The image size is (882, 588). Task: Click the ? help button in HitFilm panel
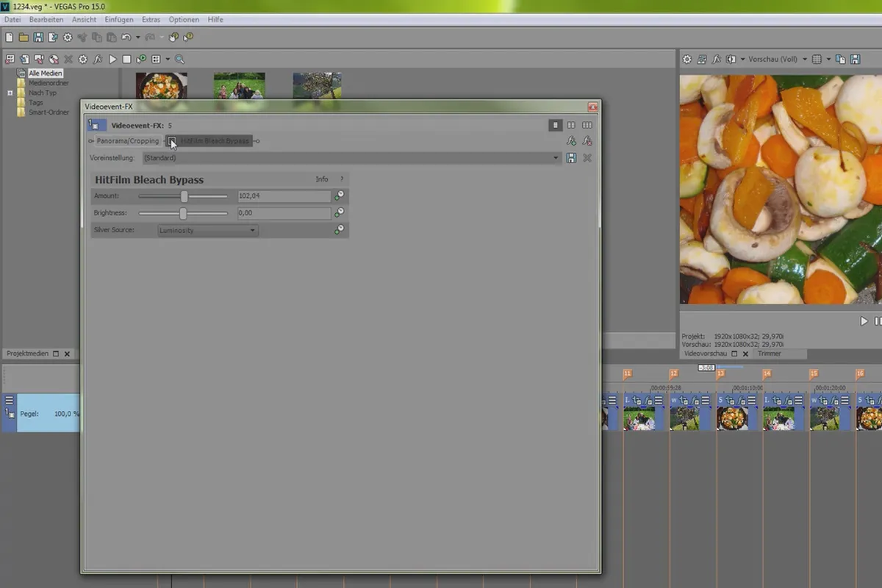tap(342, 179)
